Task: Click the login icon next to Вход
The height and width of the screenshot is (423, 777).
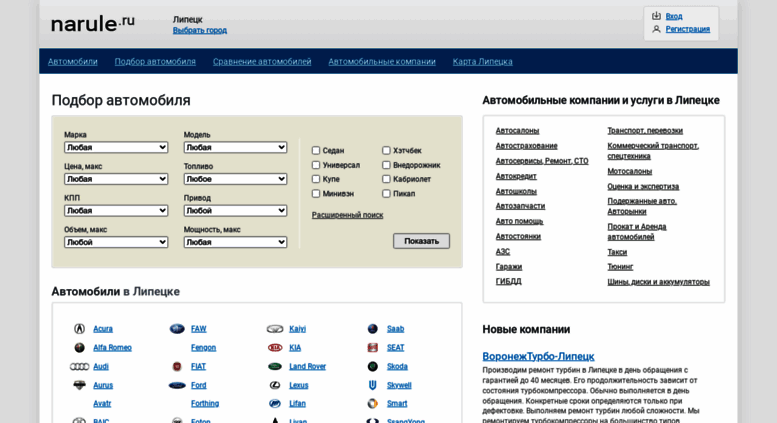Action: coord(656,16)
